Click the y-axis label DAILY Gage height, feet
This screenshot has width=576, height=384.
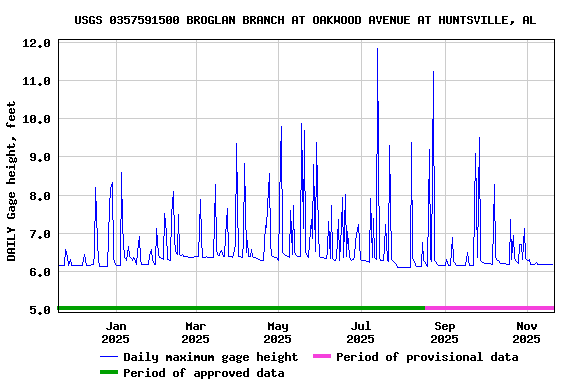tap(11, 181)
